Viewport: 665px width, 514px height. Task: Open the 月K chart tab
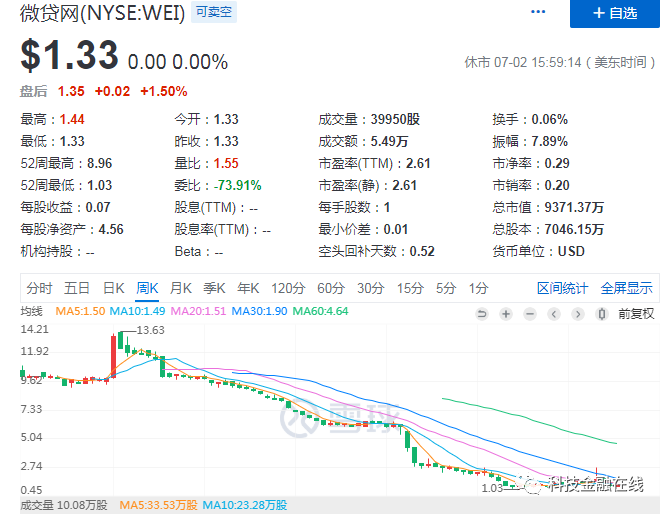point(181,288)
